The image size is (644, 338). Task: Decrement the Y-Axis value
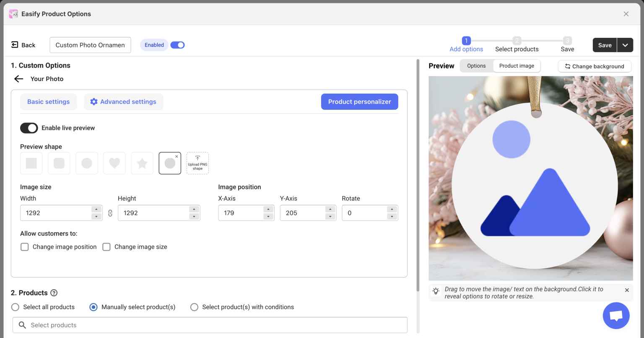click(x=330, y=217)
